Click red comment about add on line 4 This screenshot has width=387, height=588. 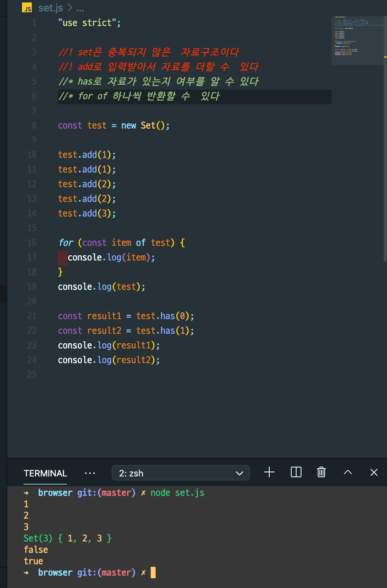(x=158, y=67)
